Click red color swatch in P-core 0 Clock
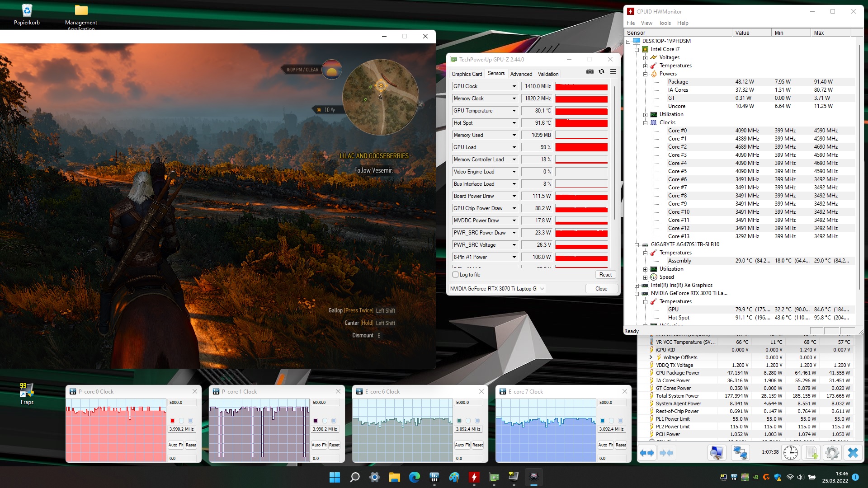Viewport: 868px width, 488px height. (172, 421)
